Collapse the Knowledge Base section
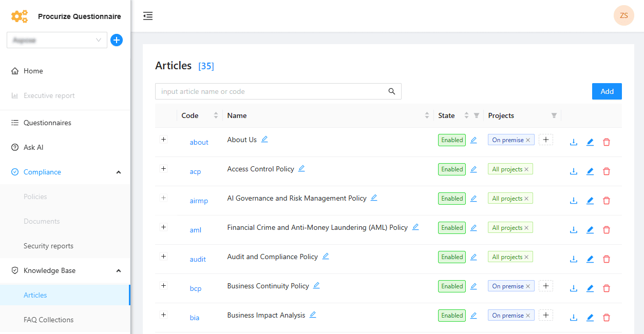The width and height of the screenshot is (644, 334). pyautogui.click(x=119, y=270)
